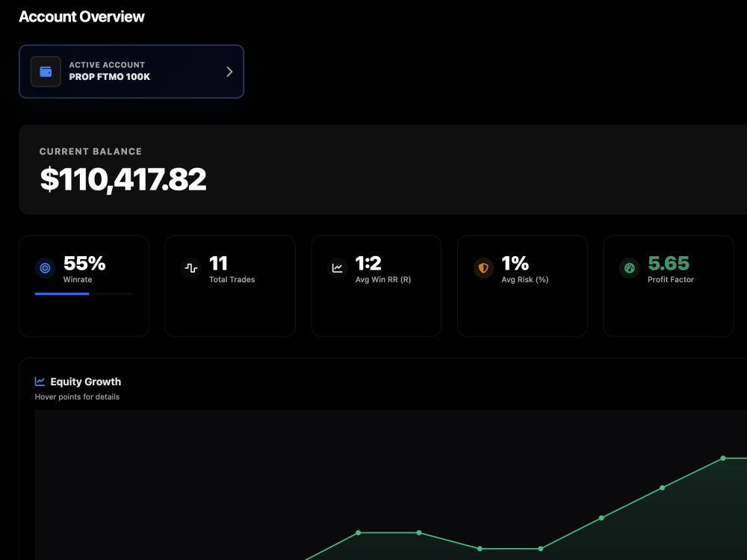Click the 'Hover points for details' text
The width and height of the screenshot is (747, 560).
click(77, 396)
